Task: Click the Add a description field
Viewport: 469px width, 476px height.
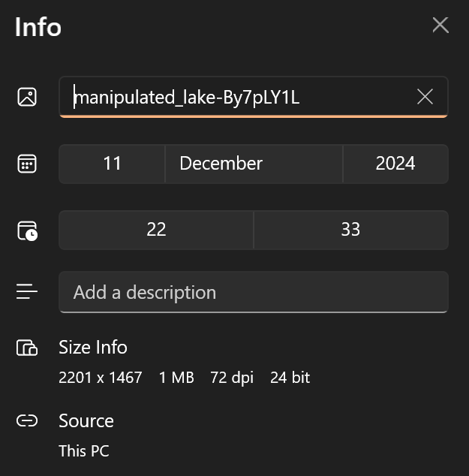Action: (x=254, y=292)
